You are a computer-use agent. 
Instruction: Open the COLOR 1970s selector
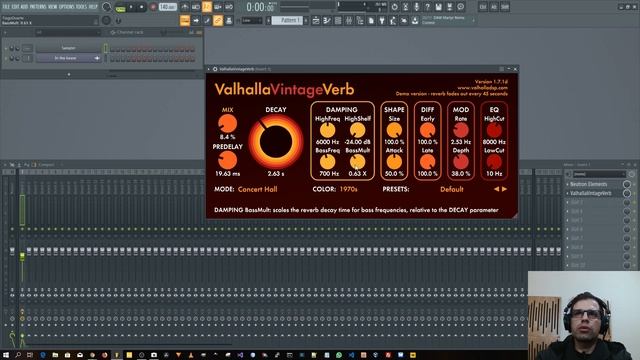tap(348, 189)
